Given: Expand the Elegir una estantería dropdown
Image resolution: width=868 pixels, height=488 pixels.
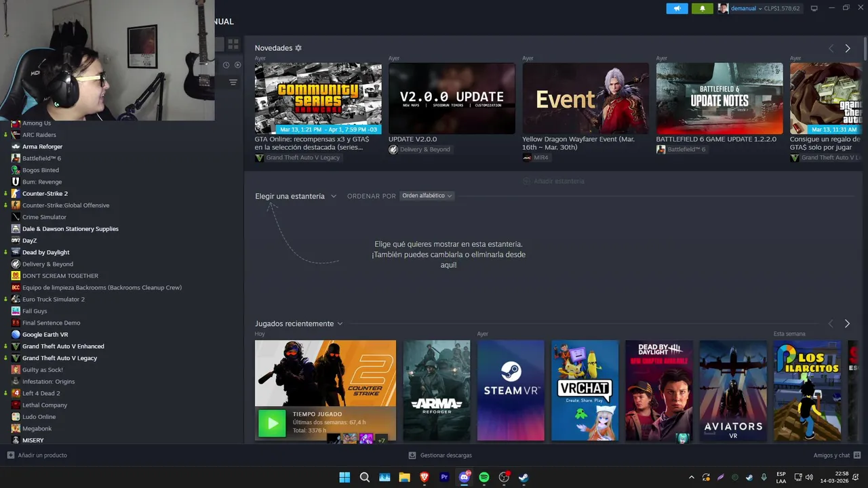Looking at the screenshot, I should tap(296, 196).
